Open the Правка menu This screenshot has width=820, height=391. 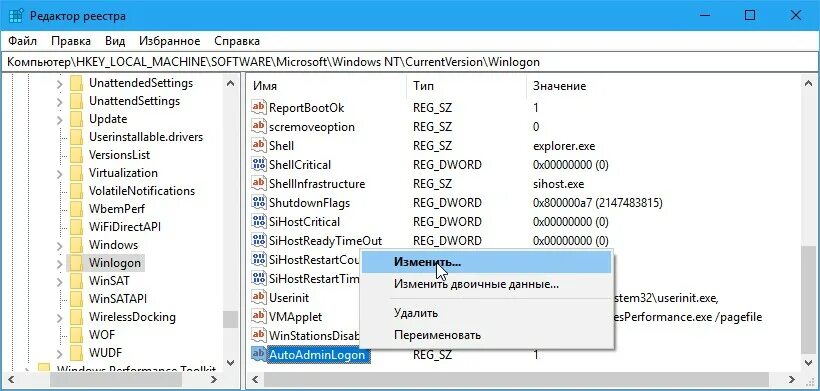tap(71, 41)
